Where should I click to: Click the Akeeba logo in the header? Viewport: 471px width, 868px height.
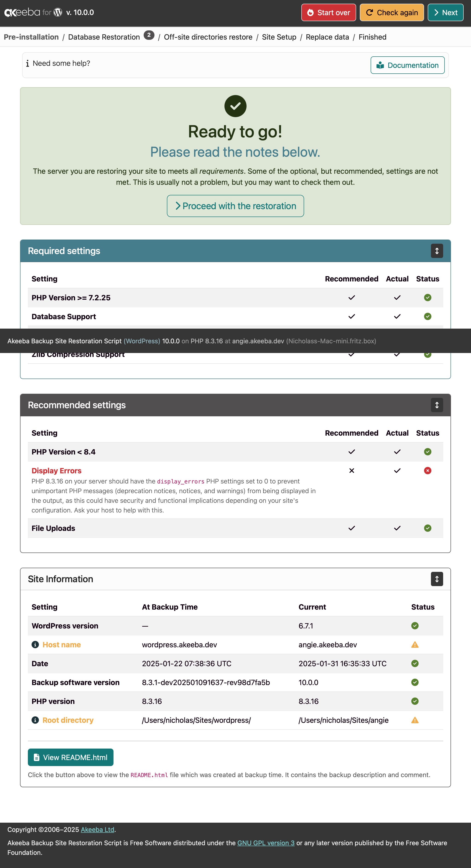[x=22, y=12]
